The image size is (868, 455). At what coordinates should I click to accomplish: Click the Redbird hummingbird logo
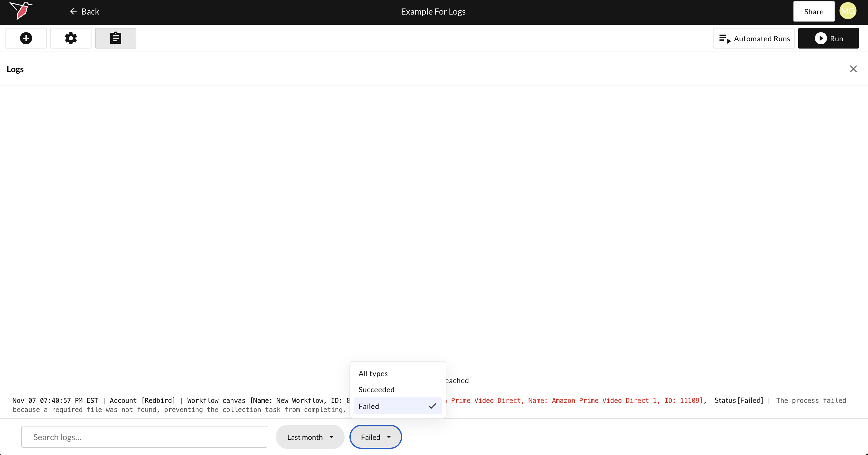tap(21, 11)
